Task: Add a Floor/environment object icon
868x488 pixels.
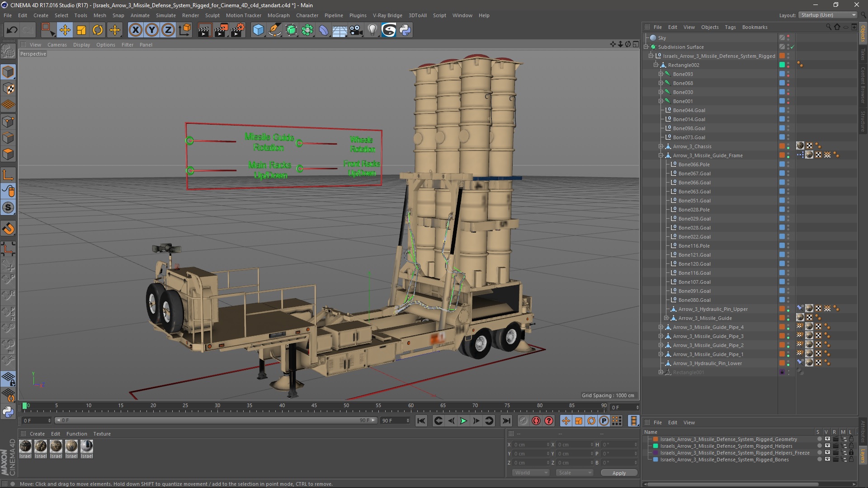Action: pyautogui.click(x=340, y=30)
